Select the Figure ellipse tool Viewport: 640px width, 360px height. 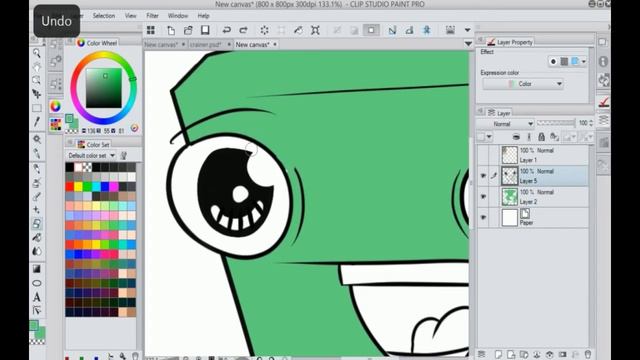coord(37,282)
